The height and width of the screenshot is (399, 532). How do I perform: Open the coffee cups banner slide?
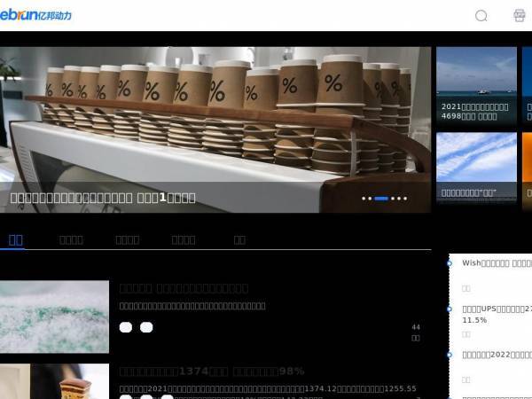215,129
